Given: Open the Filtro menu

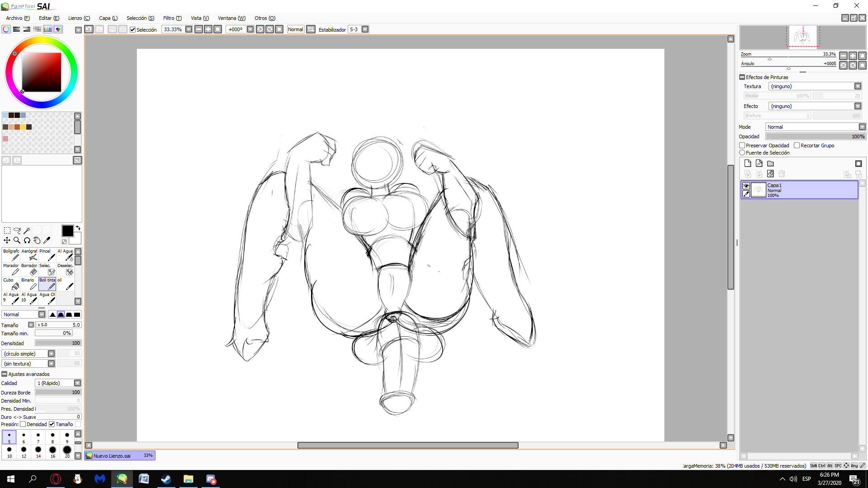Looking at the screenshot, I should [172, 18].
